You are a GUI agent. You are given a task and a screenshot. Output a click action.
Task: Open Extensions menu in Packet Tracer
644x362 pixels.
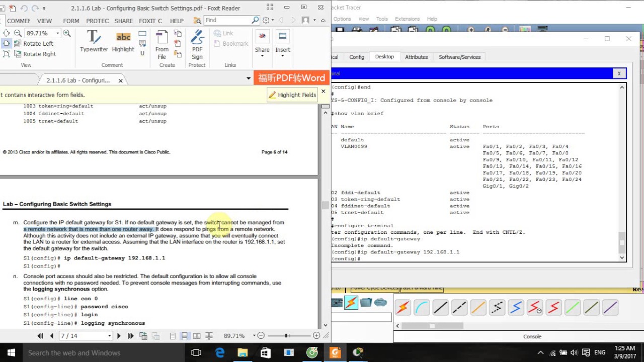(x=407, y=19)
